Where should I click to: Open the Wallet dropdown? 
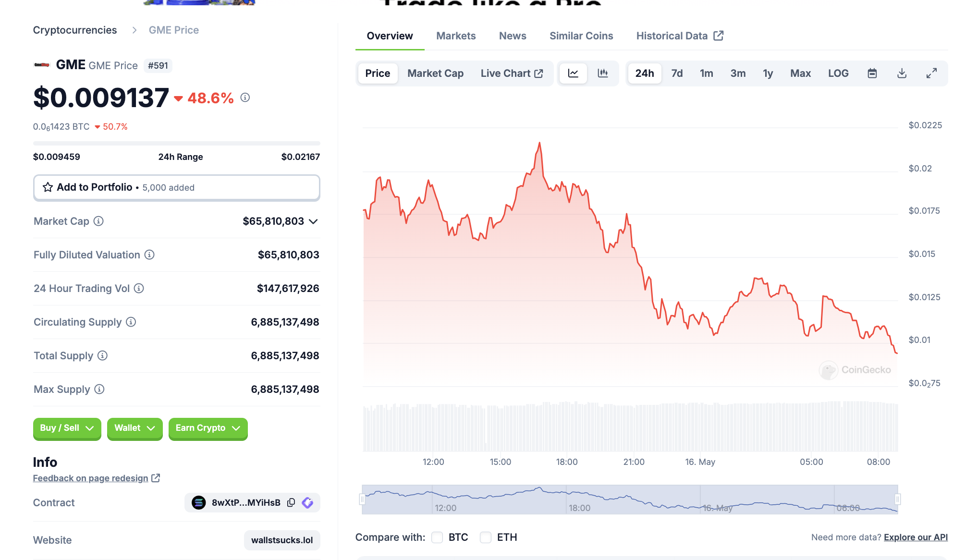coord(134,428)
